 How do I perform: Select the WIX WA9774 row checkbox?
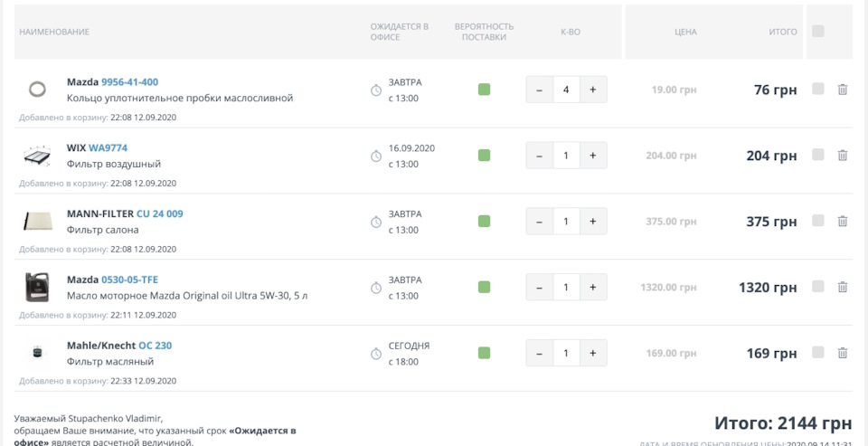pos(817,155)
